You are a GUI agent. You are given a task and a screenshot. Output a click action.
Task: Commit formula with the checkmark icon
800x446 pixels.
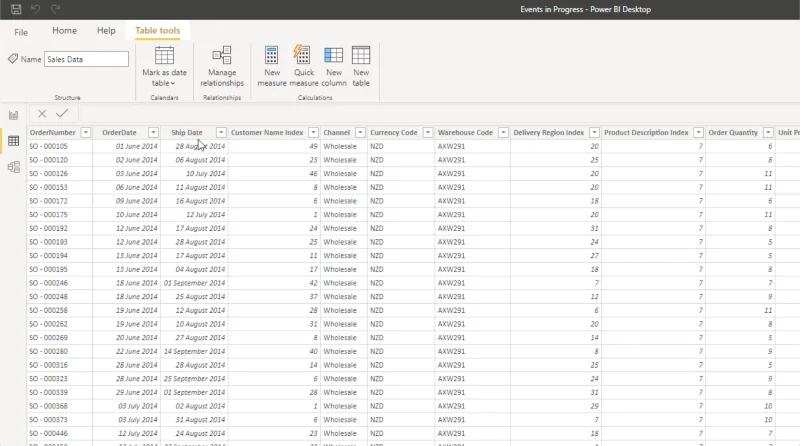coord(62,113)
